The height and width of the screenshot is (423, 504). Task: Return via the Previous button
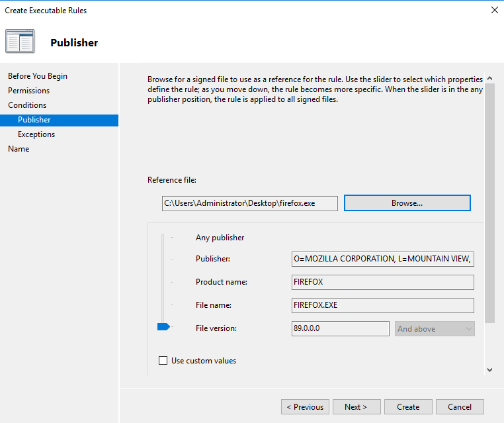(305, 407)
